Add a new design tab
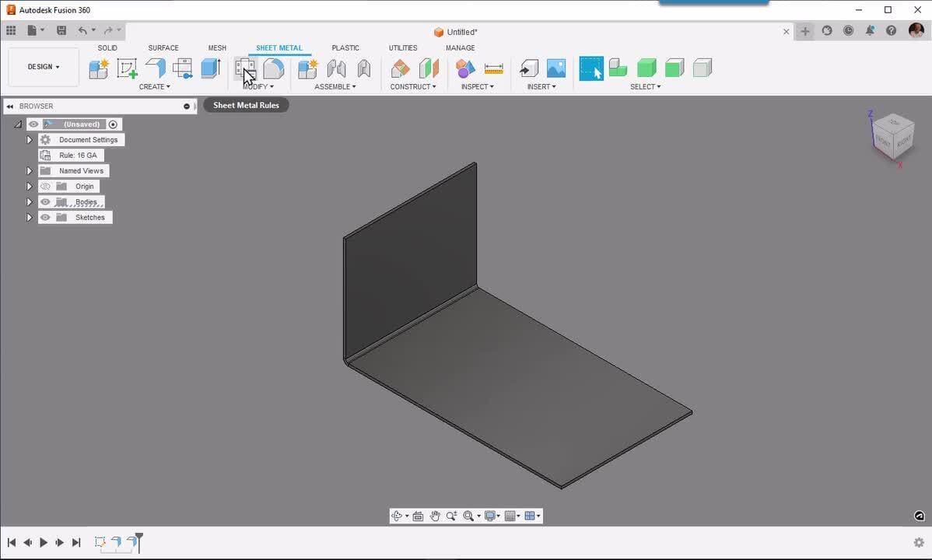The width and height of the screenshot is (932, 560). point(804,31)
